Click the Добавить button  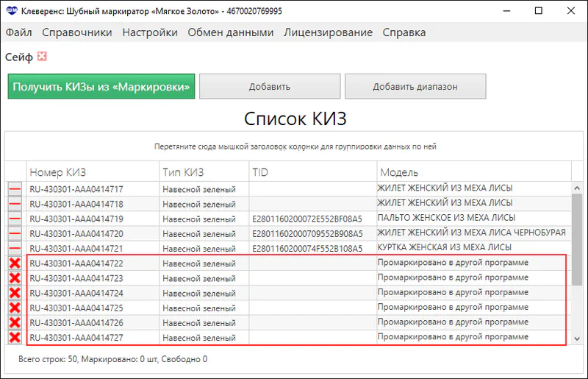pos(269,86)
